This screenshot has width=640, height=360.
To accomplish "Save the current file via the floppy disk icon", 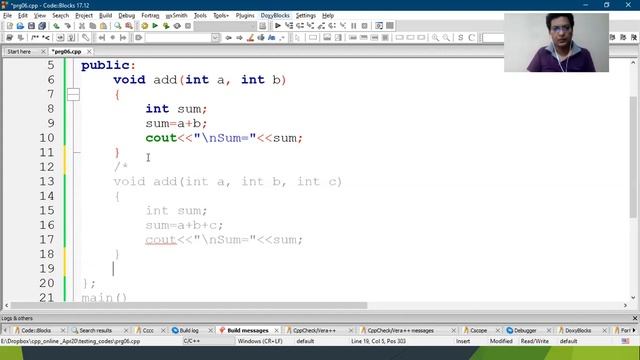I will [x=31, y=26].
